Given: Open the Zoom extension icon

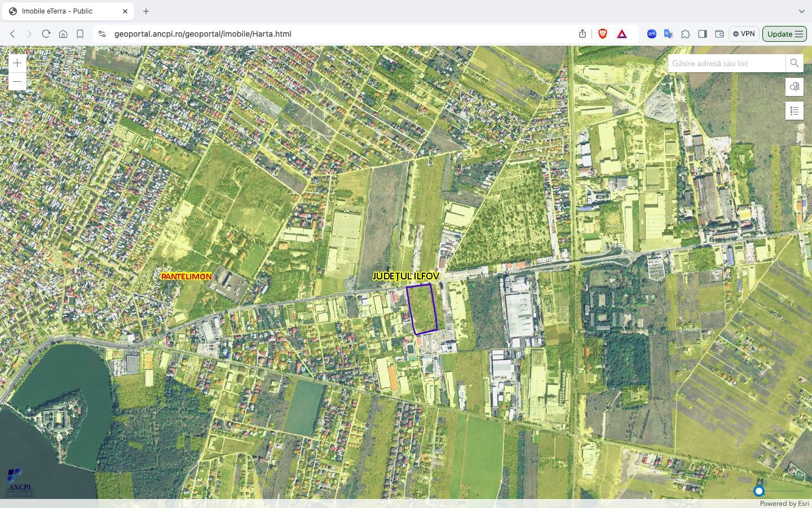Looking at the screenshot, I should pos(651,34).
